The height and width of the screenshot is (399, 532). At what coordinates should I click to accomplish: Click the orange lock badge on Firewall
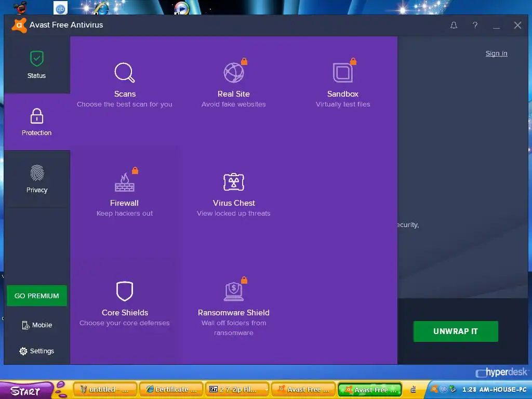point(135,170)
